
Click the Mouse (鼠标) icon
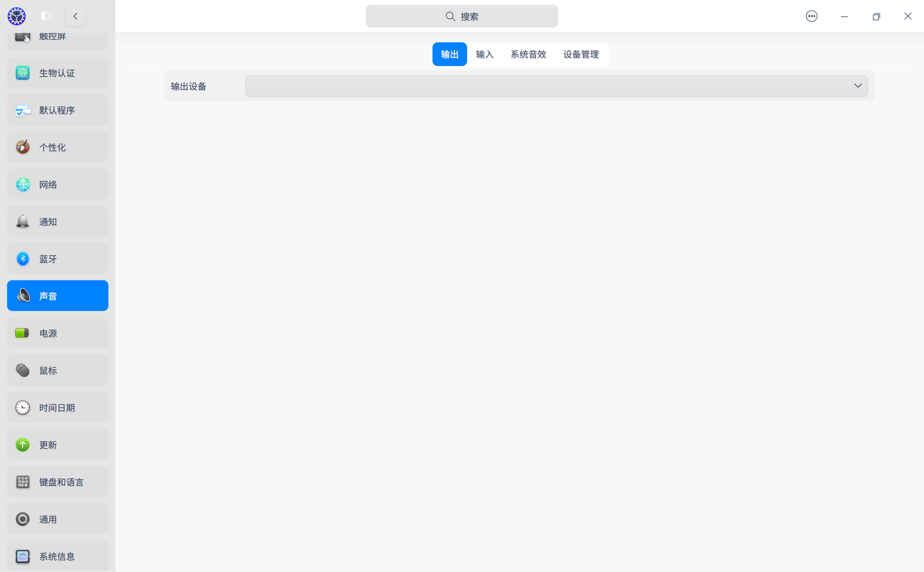pos(23,370)
